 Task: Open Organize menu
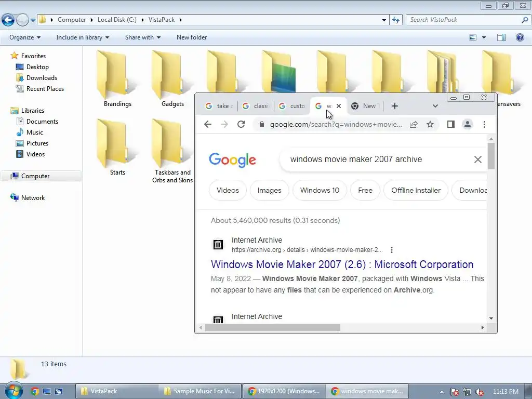25,37
